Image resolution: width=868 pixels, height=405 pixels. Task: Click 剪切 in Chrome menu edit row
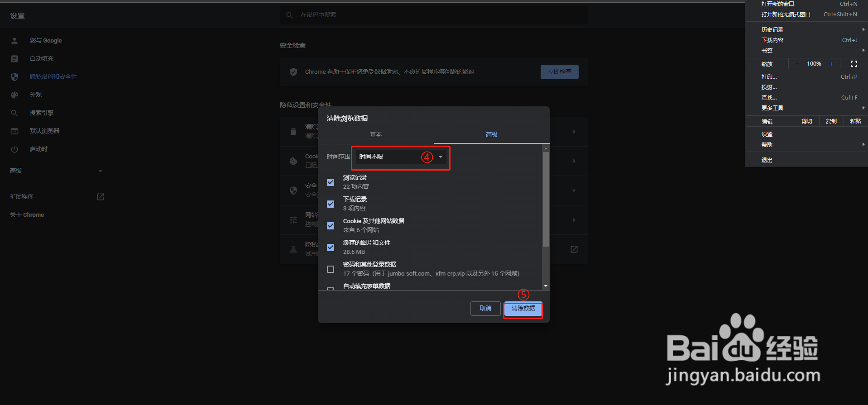tap(807, 121)
